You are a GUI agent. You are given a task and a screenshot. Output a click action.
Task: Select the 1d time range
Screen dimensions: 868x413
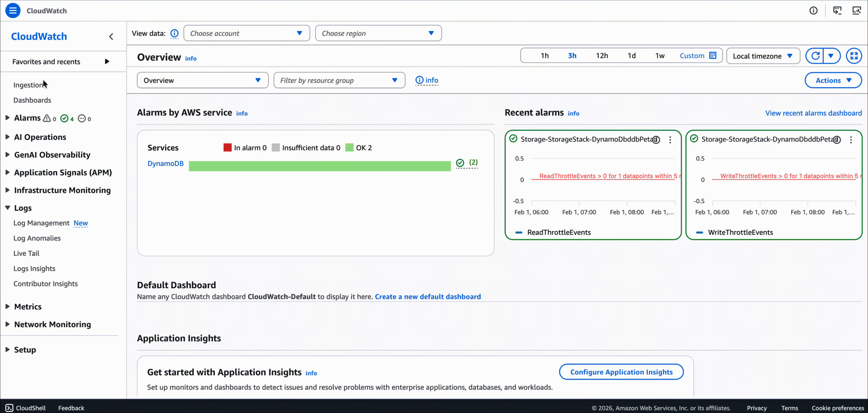pos(632,55)
